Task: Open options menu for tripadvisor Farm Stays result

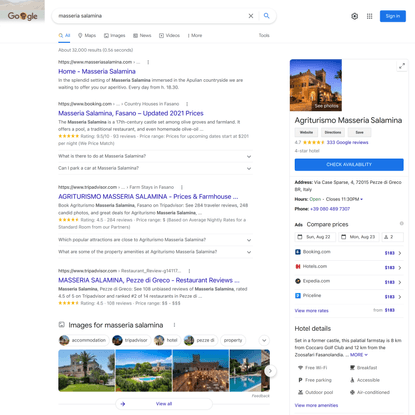Action: (x=182, y=187)
